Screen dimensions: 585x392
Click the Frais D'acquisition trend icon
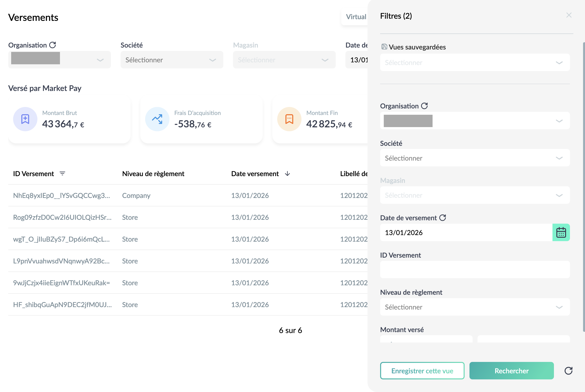point(157,119)
